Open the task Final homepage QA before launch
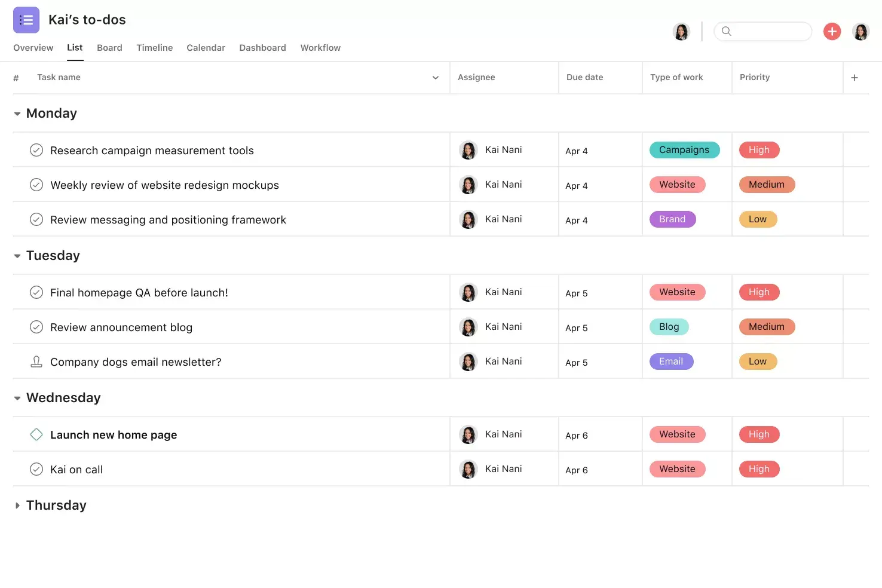The height and width of the screenshot is (588, 882). click(x=139, y=292)
